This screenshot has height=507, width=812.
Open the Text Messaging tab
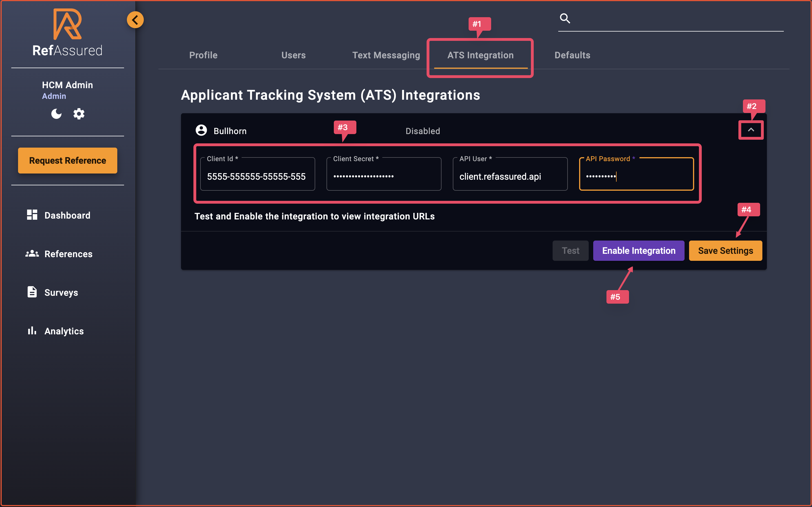click(x=386, y=55)
